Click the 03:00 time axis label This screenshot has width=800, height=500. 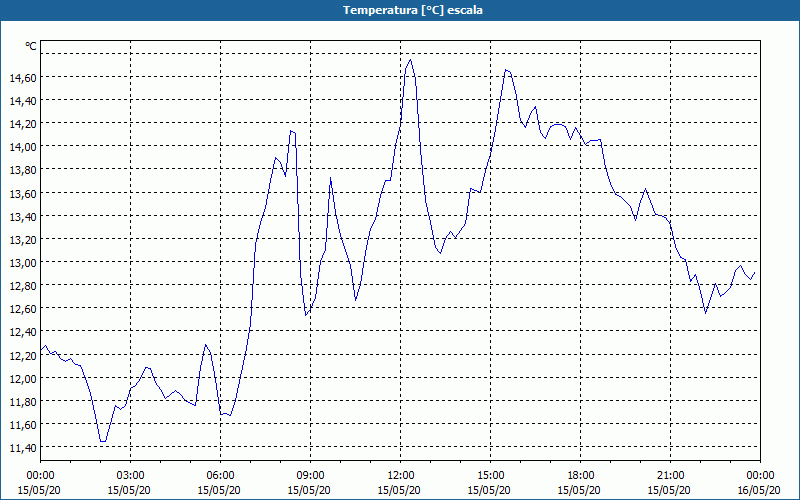[130, 476]
